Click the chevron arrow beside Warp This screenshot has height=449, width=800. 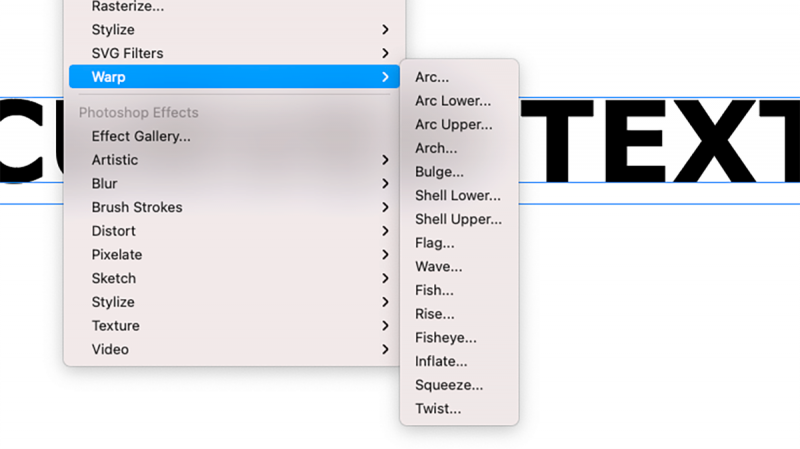[385, 77]
